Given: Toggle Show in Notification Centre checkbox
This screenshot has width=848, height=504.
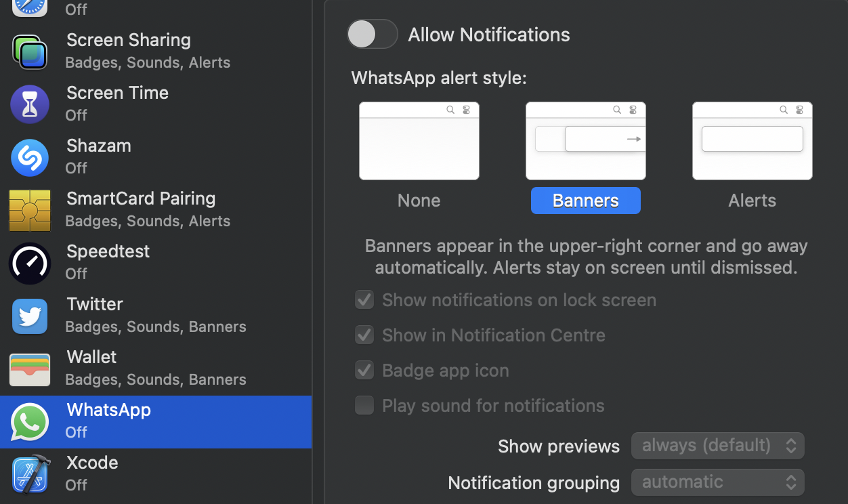Looking at the screenshot, I should click(x=364, y=335).
